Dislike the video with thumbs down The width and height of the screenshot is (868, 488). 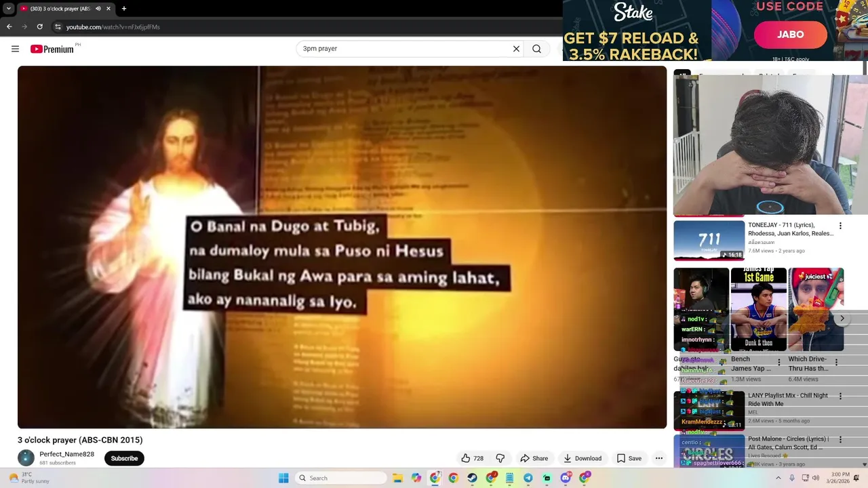click(x=500, y=458)
